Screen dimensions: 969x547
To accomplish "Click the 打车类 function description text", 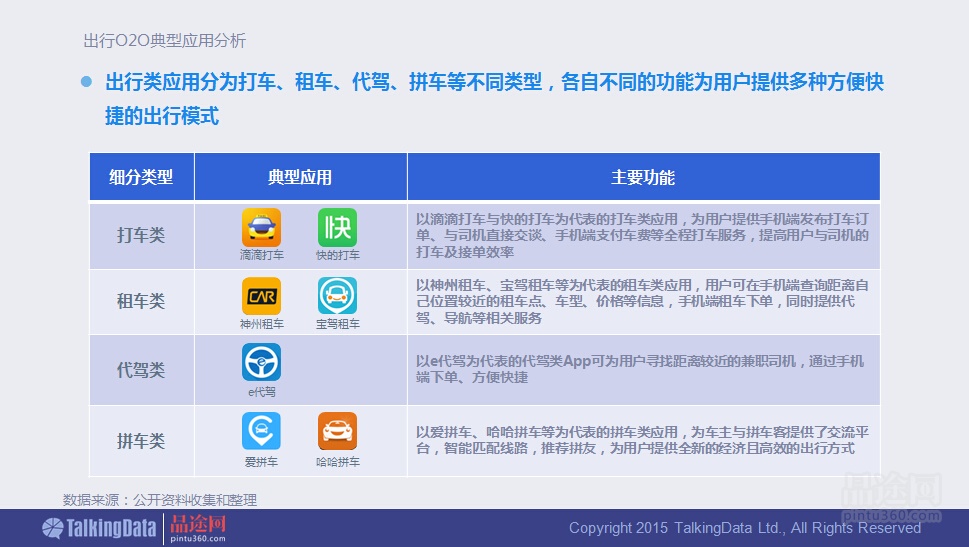I will [x=642, y=235].
